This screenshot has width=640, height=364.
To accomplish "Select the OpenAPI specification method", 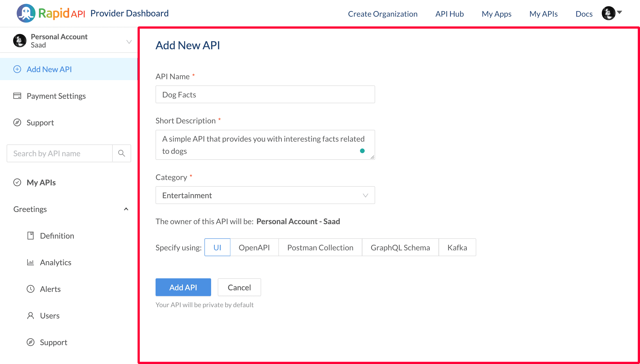I will [x=255, y=247].
